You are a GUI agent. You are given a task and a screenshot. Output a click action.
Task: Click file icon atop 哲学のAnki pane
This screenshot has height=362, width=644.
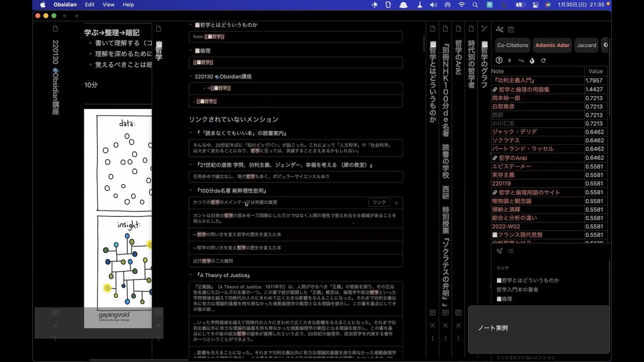[x=458, y=29]
